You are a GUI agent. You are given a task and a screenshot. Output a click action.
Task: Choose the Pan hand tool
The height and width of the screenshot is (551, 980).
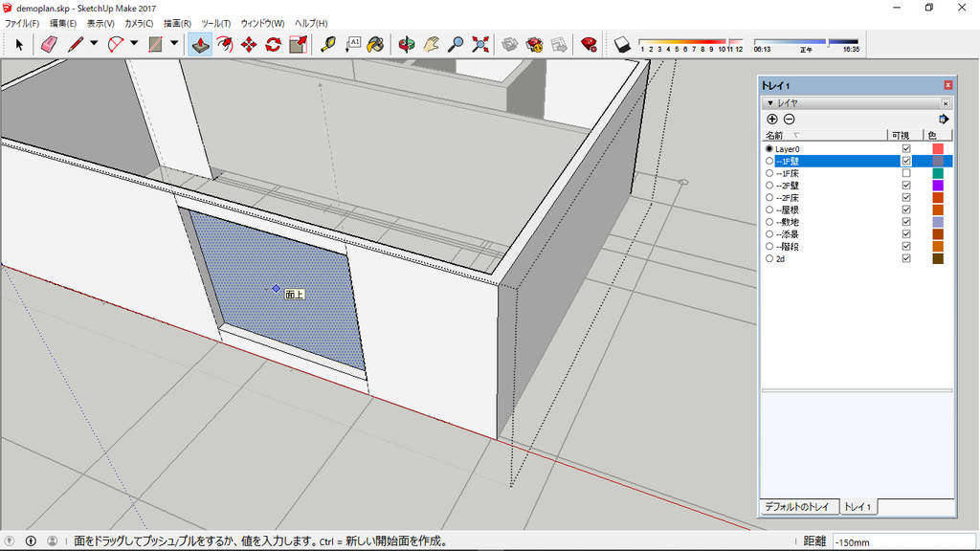point(431,44)
